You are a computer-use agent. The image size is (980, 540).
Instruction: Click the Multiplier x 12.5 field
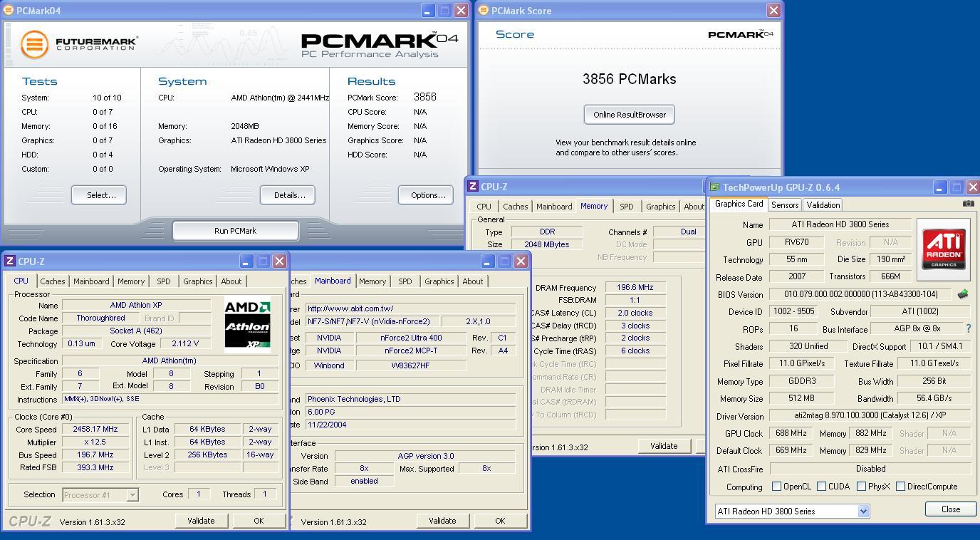click(95, 442)
